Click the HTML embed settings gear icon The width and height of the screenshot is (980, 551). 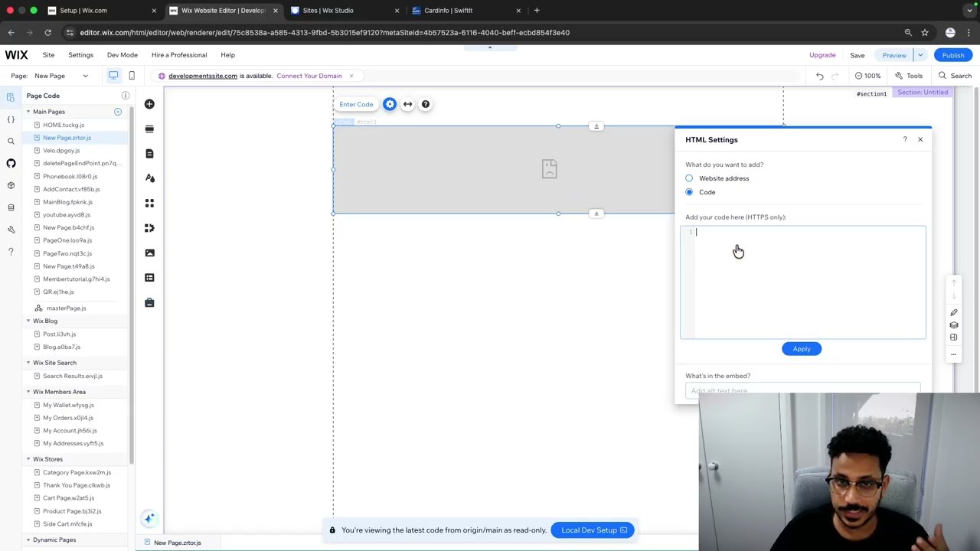pyautogui.click(x=390, y=104)
